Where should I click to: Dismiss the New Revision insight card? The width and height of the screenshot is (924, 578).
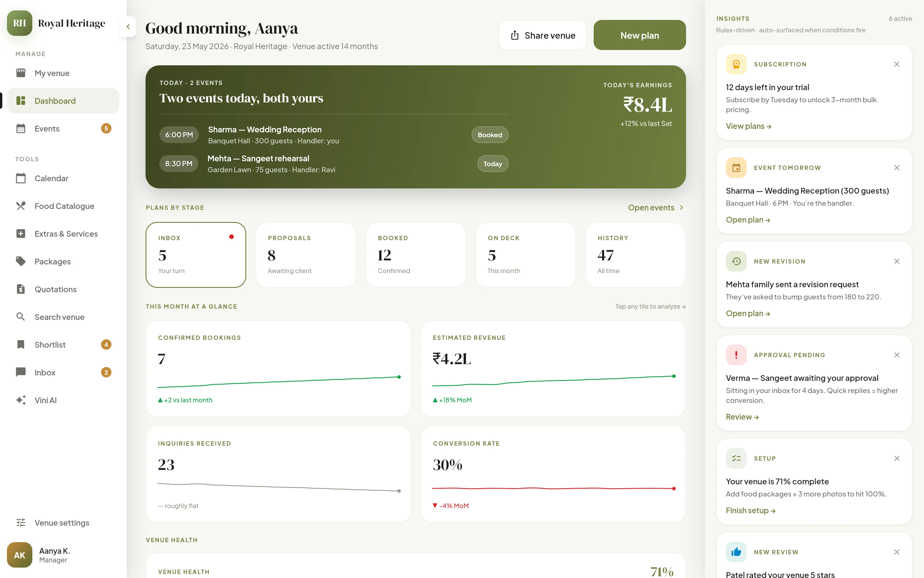pos(897,262)
